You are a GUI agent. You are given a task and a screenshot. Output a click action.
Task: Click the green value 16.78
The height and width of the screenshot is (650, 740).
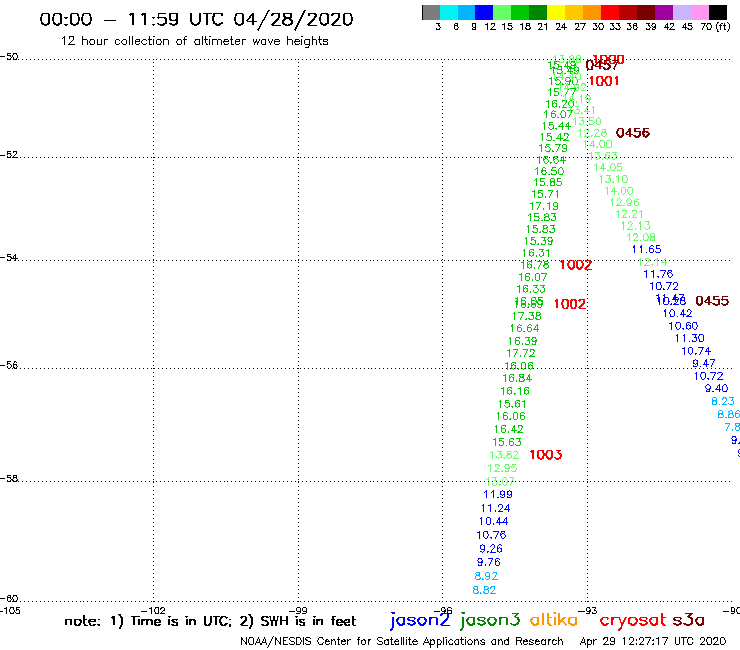(535, 265)
